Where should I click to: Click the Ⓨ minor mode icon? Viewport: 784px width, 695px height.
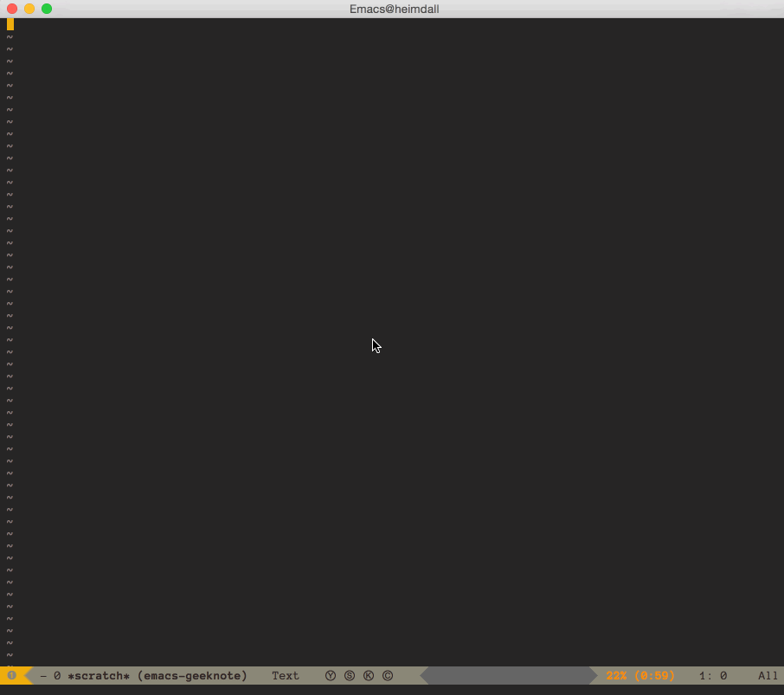click(331, 676)
